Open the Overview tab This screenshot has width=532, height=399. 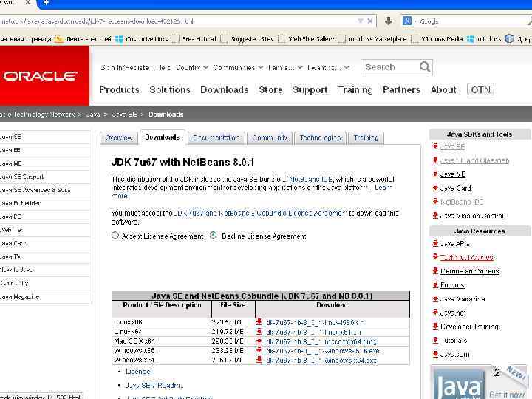(119, 137)
